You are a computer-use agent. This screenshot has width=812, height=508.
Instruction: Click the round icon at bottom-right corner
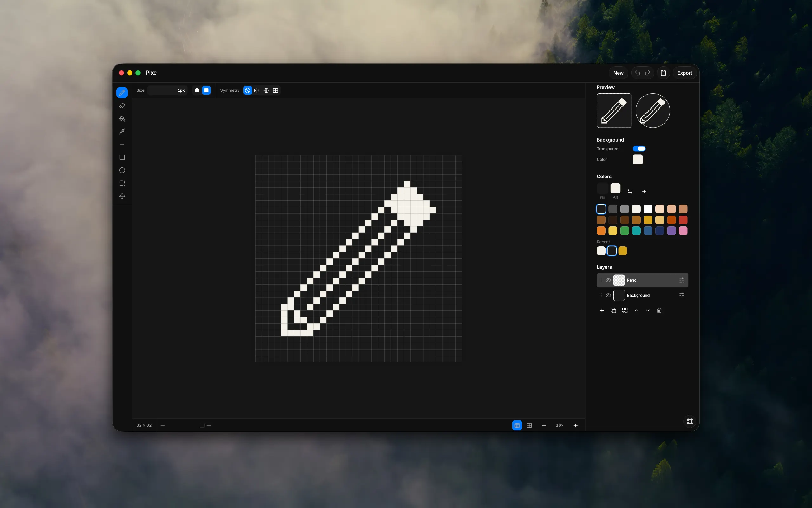click(690, 421)
